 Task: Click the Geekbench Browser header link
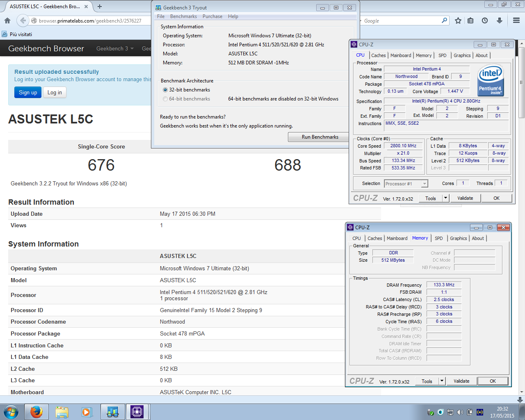[x=46, y=48]
